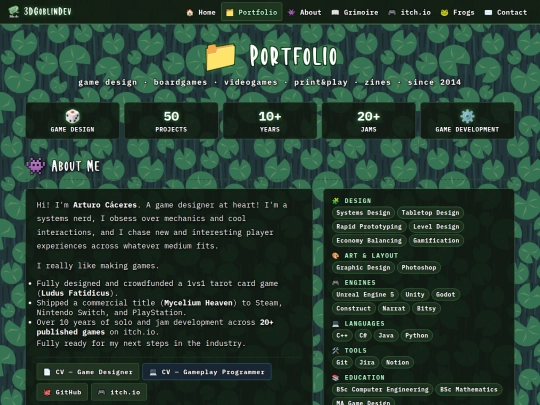
Task: Select the 10+ Years stat card
Action: tap(270, 121)
